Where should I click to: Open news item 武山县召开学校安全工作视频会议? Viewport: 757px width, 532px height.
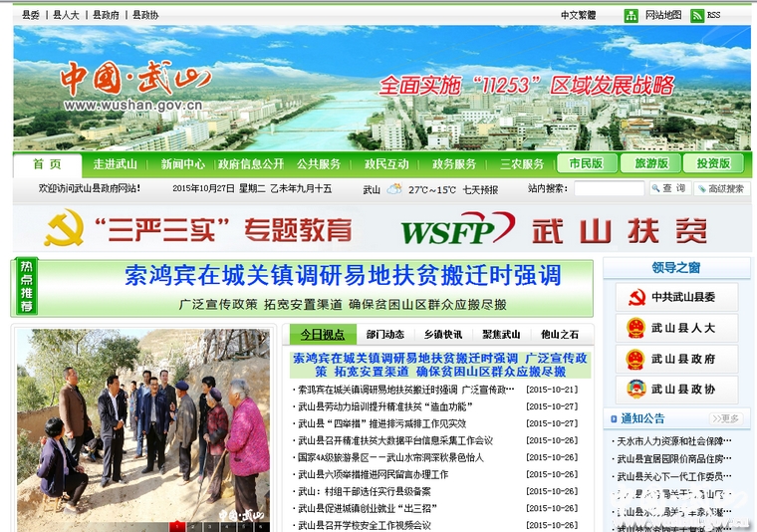(x=365, y=525)
